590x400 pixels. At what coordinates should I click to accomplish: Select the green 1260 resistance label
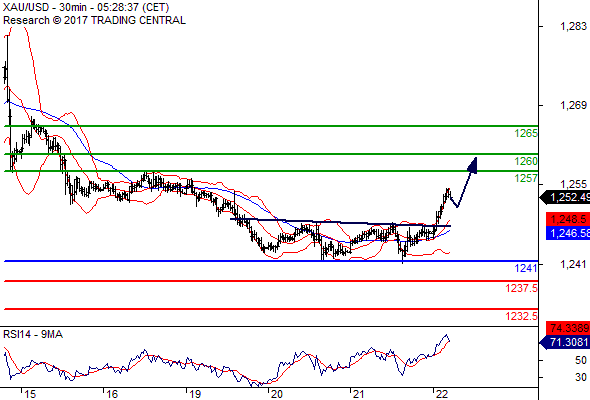pyautogui.click(x=526, y=161)
